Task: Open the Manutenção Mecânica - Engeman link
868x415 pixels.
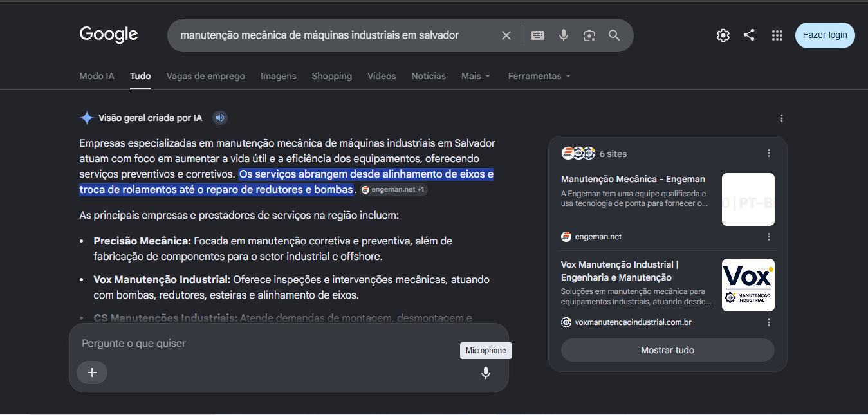Action: pos(633,179)
